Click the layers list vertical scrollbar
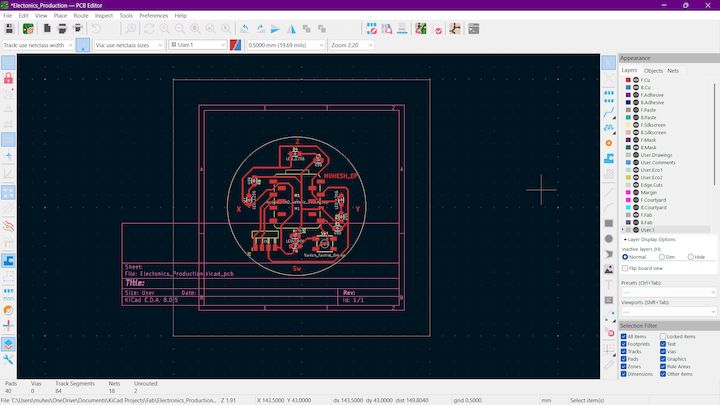The height and width of the screenshot is (405, 720). pyautogui.click(x=714, y=133)
